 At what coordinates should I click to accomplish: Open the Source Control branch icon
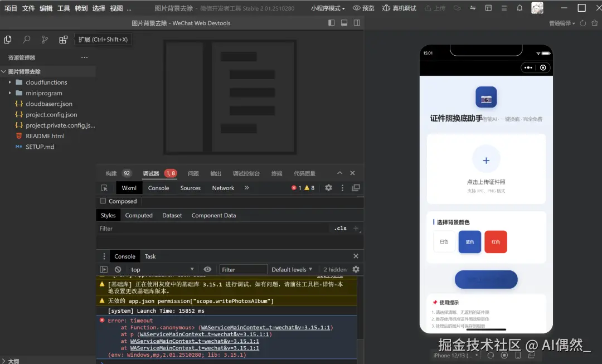tap(45, 39)
